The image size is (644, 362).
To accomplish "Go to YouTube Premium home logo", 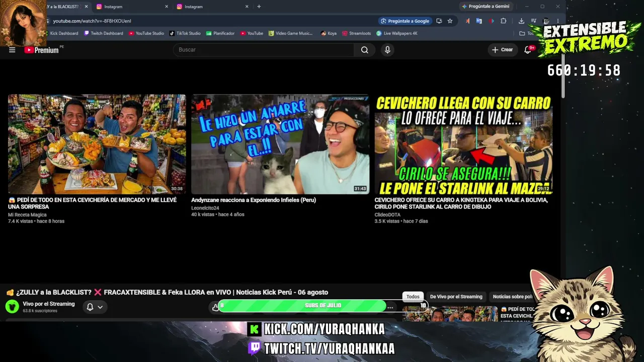I will click(41, 50).
